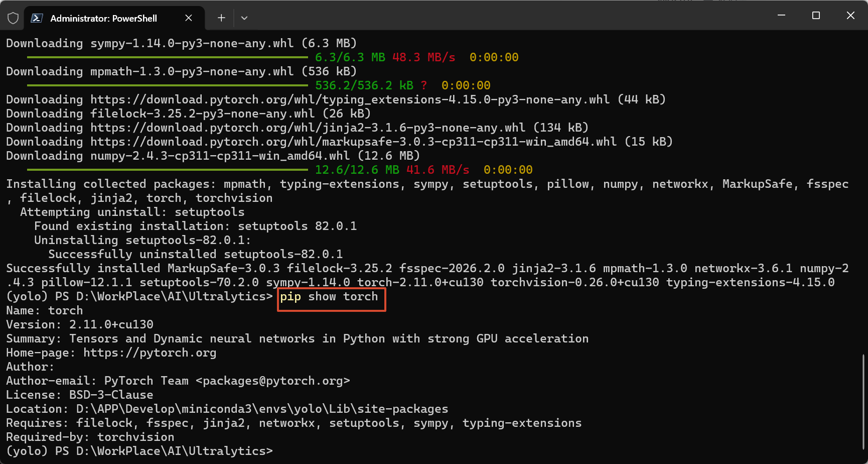This screenshot has height=464, width=868.
Task: Expand the new tab profiles dropdown
Action: [x=244, y=18]
